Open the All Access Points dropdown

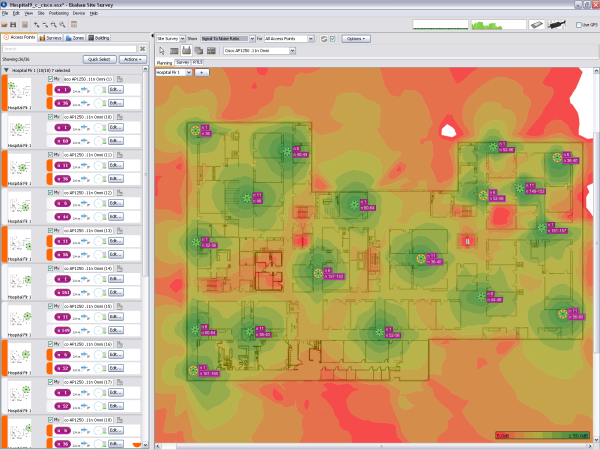[x=289, y=38]
